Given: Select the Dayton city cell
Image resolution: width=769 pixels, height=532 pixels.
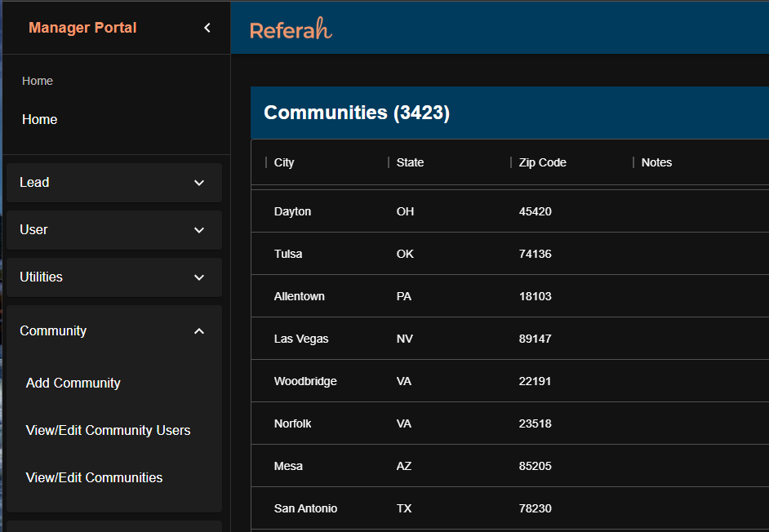Looking at the screenshot, I should point(292,211).
